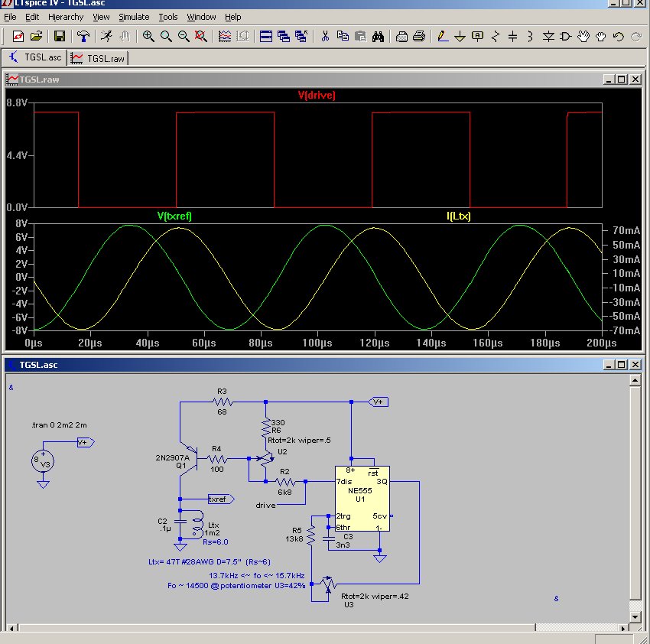Screen dimensions: 650x644
Task: Click the Save file toolbar icon
Action: tap(60, 36)
